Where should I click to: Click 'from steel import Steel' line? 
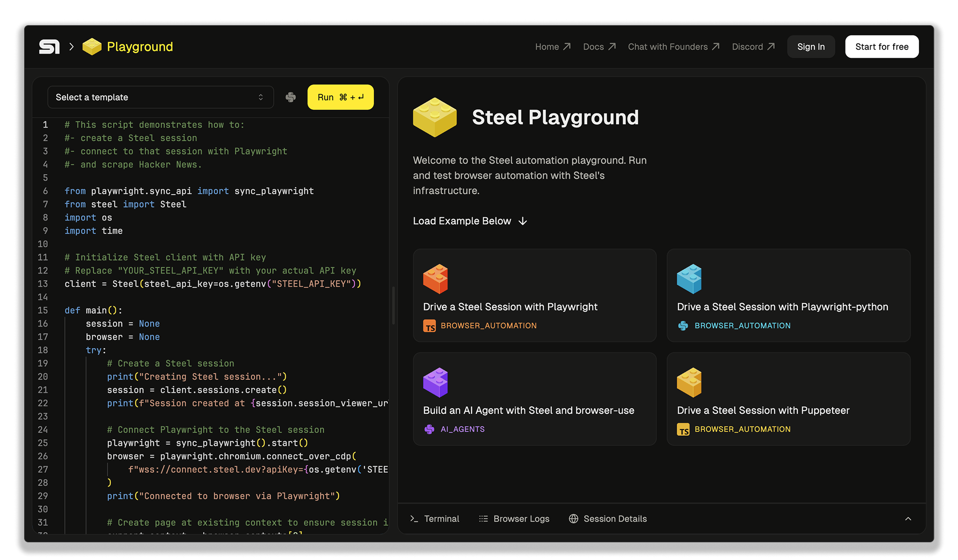coord(125,205)
